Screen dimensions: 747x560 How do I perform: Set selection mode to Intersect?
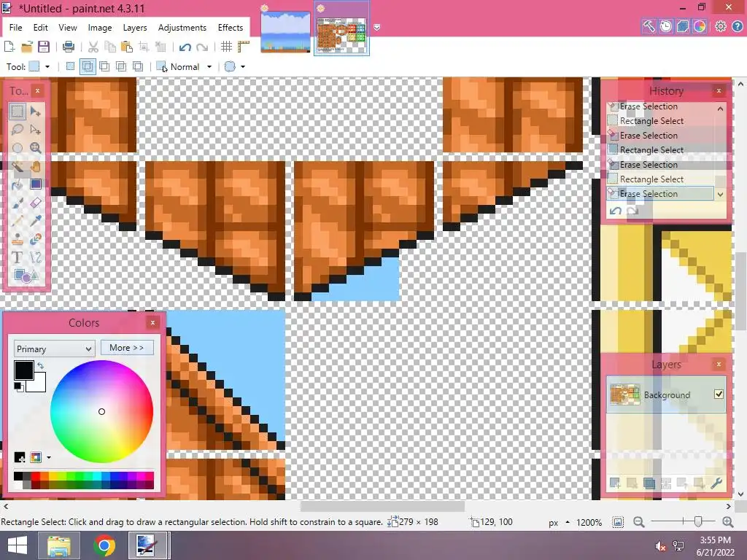click(x=122, y=66)
